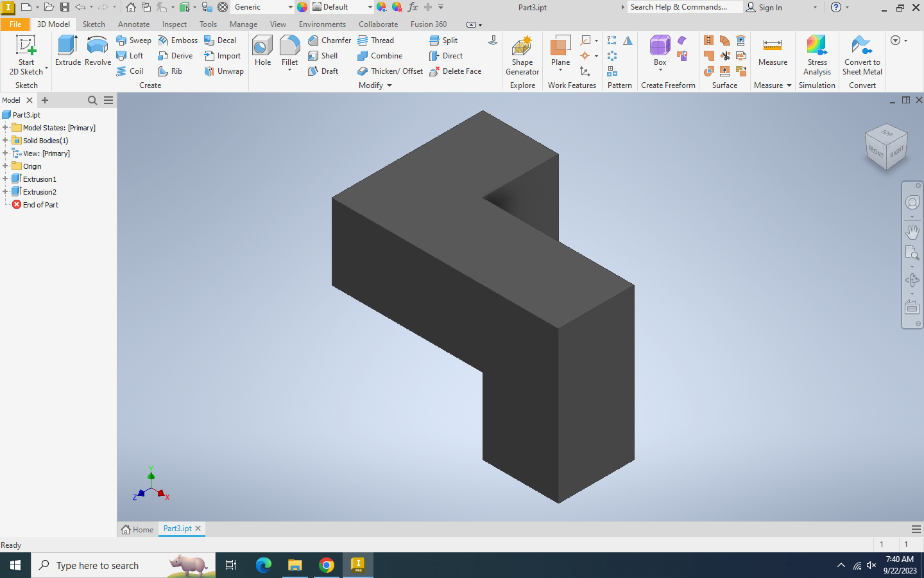Open the Shape Generator tool
The width and height of the screenshot is (924, 578).
pos(522,55)
